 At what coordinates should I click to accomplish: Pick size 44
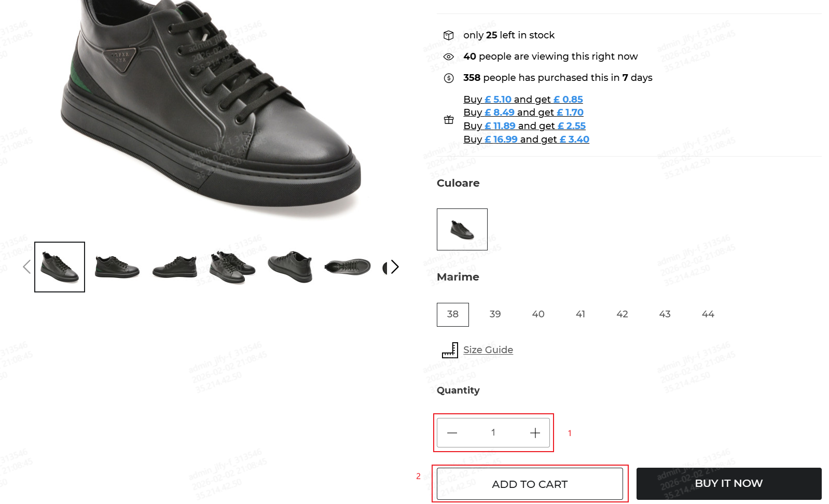(x=708, y=314)
